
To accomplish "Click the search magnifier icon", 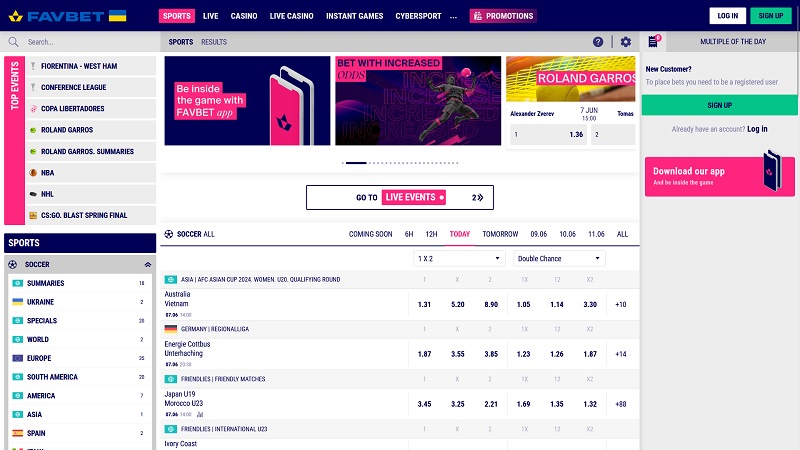I will [13, 42].
